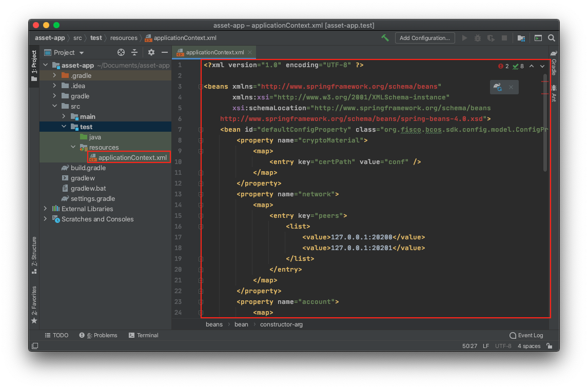Screen dimensions: 588x389
Task: Collapse the asset-app root folder
Action: pos(46,65)
